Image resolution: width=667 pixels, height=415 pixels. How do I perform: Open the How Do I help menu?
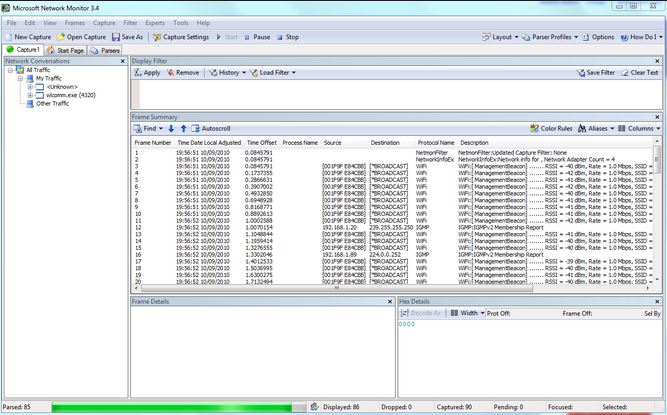(641, 37)
